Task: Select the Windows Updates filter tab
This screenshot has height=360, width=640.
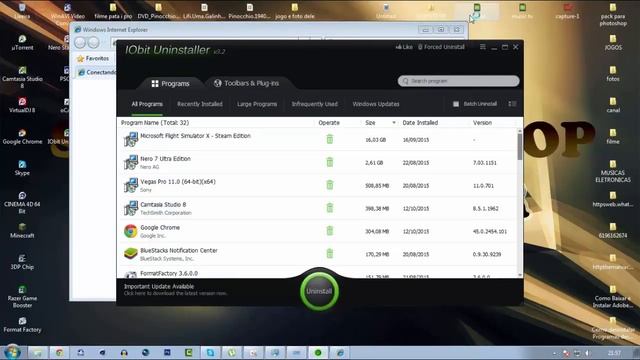Action: [x=376, y=104]
